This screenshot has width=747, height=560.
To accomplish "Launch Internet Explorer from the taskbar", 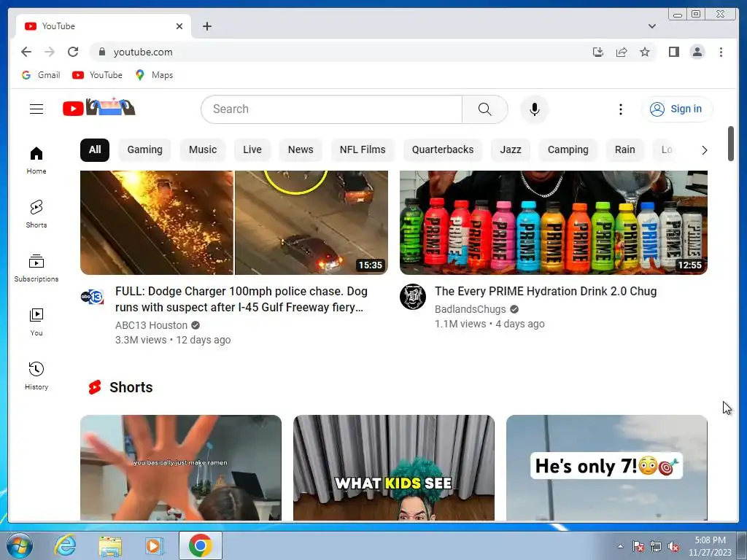I will 65,545.
